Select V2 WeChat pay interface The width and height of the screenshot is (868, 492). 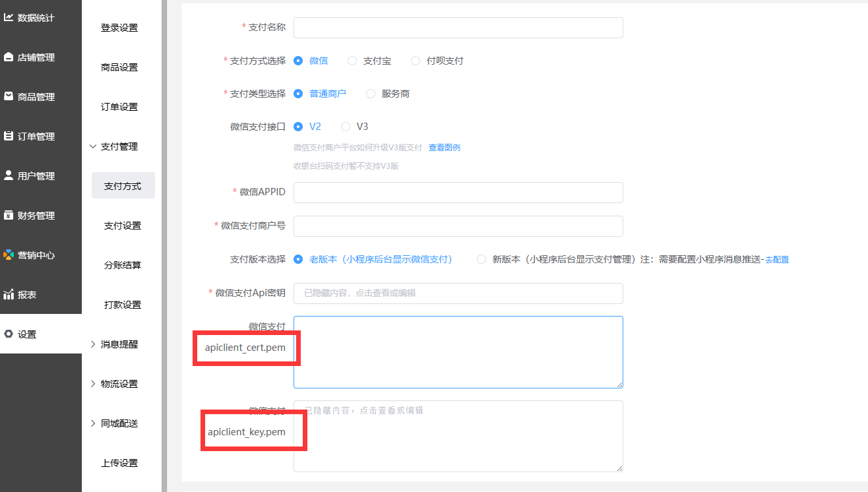point(298,127)
